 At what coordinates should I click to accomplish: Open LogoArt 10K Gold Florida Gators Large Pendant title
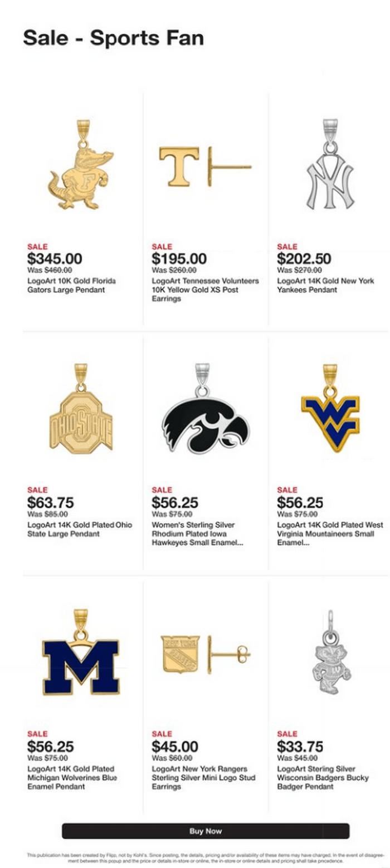72,286
